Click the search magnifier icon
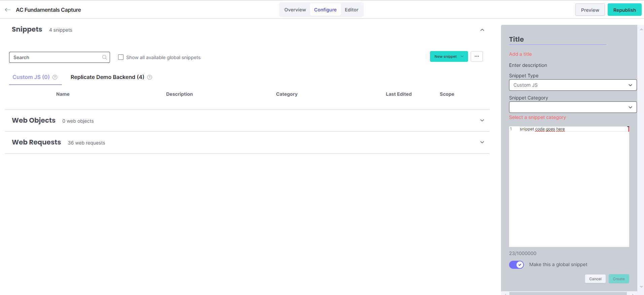 105,57
